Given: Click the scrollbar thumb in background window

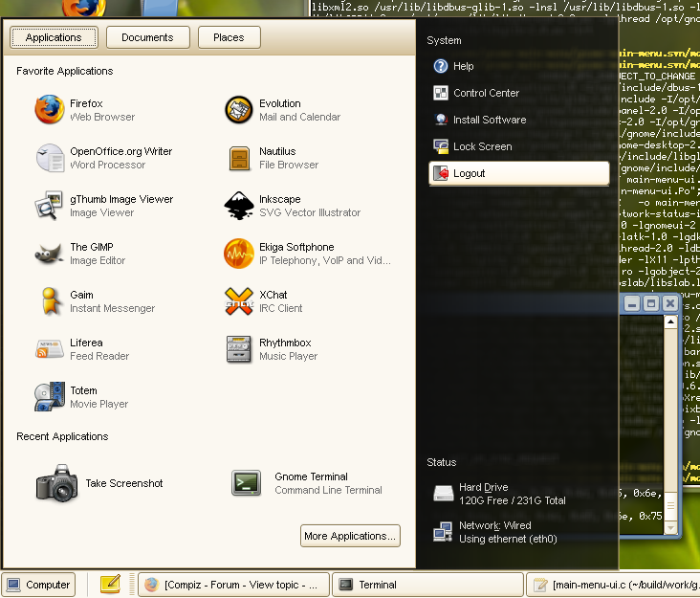Looking at the screenshot, I should pyautogui.click(x=670, y=506).
